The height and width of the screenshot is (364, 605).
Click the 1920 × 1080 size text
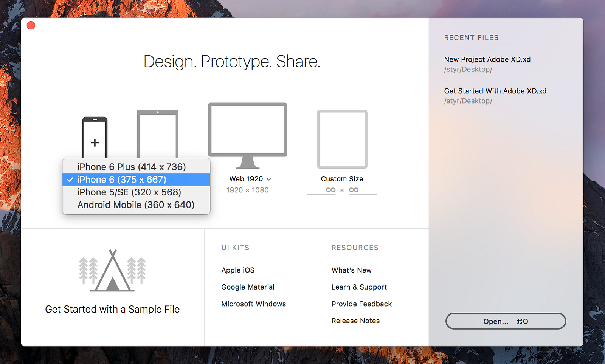[248, 190]
